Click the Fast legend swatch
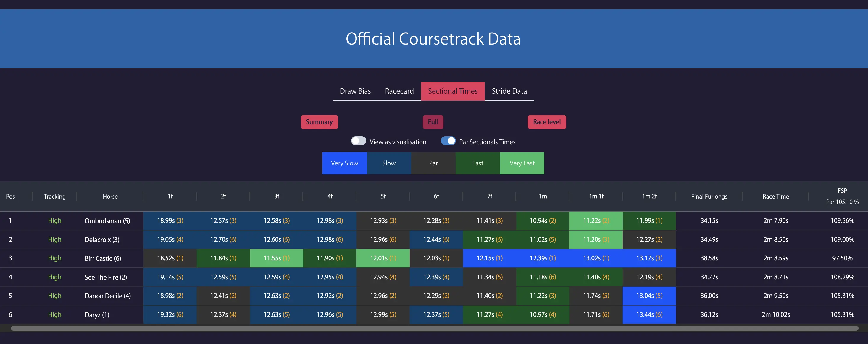 point(477,163)
